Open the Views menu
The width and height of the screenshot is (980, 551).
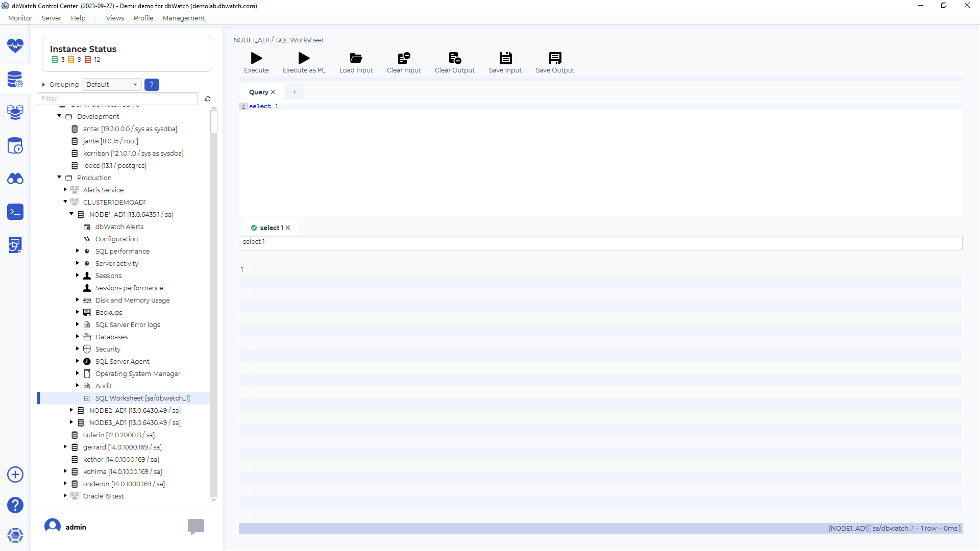tap(115, 18)
